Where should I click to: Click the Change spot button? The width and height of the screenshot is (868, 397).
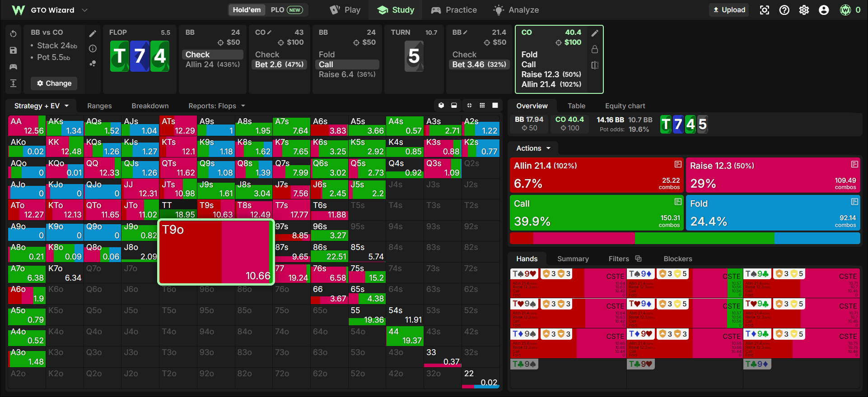click(x=54, y=83)
